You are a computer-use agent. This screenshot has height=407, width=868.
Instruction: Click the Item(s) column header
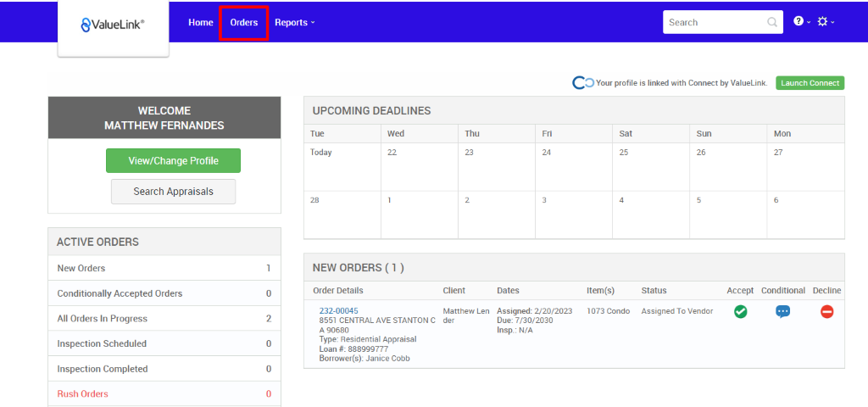(601, 291)
